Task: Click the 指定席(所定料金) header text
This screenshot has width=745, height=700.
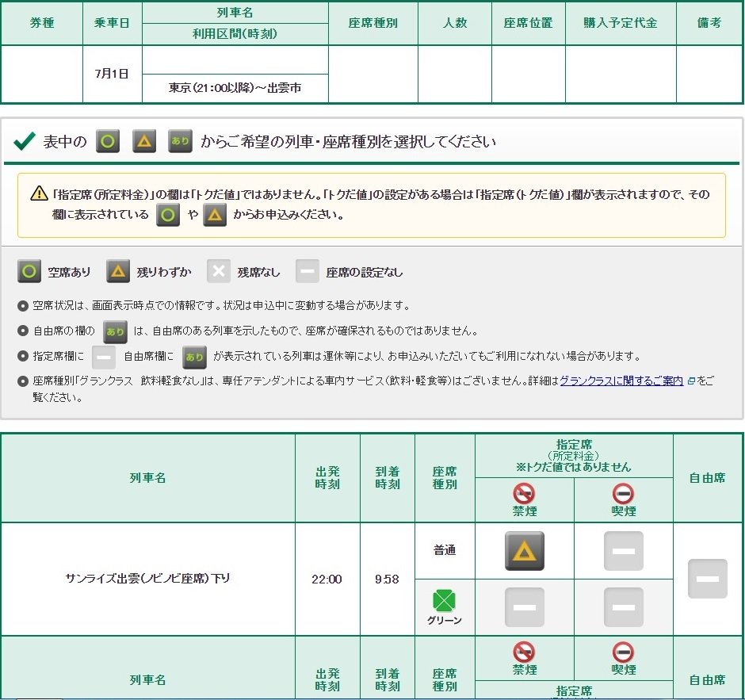Action: click(574, 450)
